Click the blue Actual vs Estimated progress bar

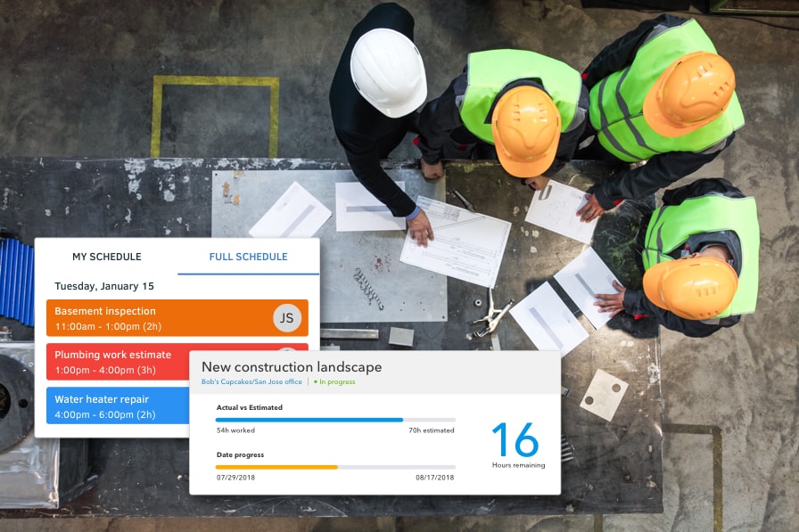pos(334,420)
